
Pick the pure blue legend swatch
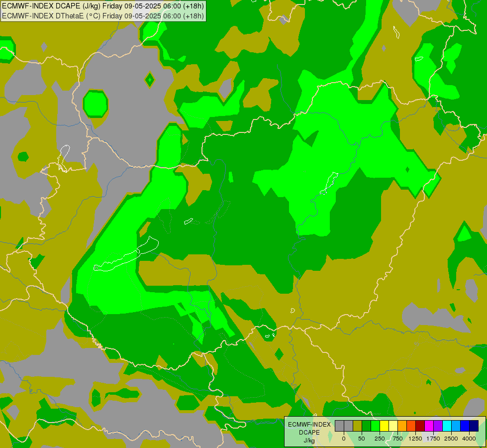(465, 426)
